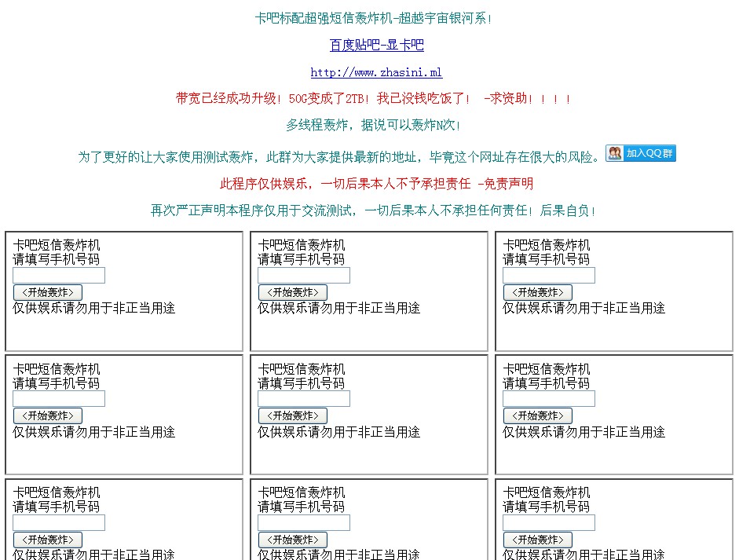This screenshot has width=739, height=560.
Task: Click the <开始轰炸> button in top-middle panel
Action: [293, 292]
